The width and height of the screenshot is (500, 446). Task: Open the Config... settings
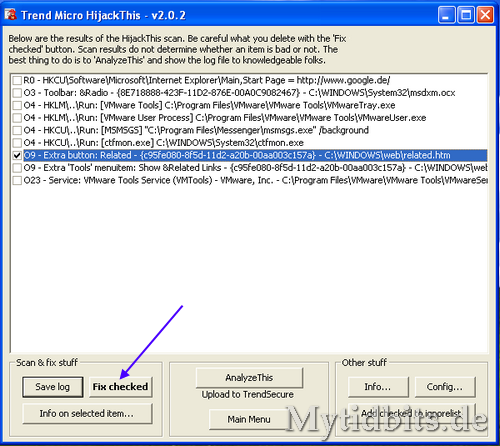coord(445,387)
